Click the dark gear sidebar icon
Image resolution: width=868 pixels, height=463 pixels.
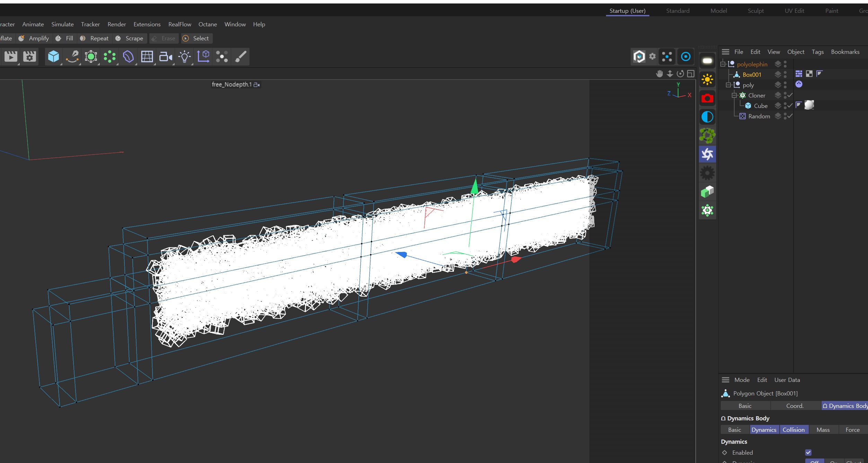707,173
